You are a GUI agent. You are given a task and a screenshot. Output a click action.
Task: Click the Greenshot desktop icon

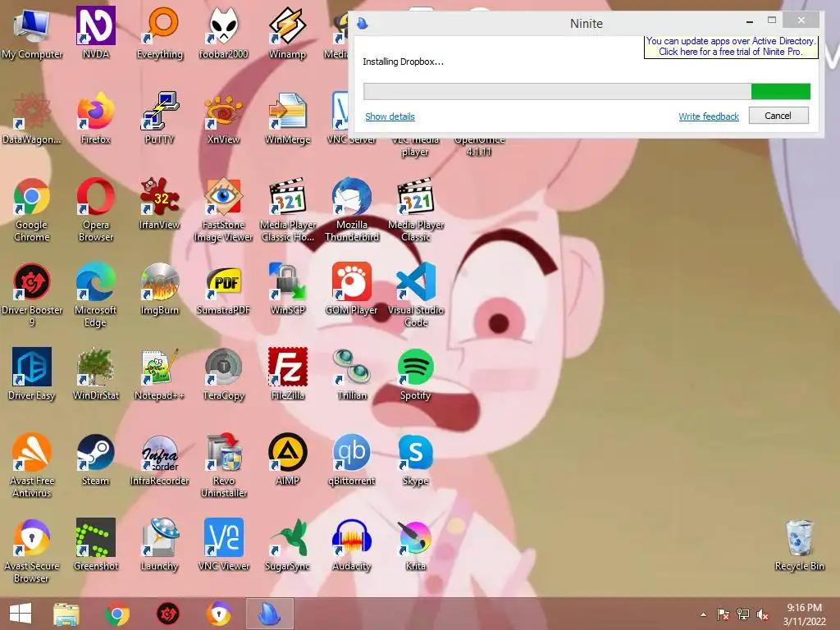pyautogui.click(x=95, y=545)
